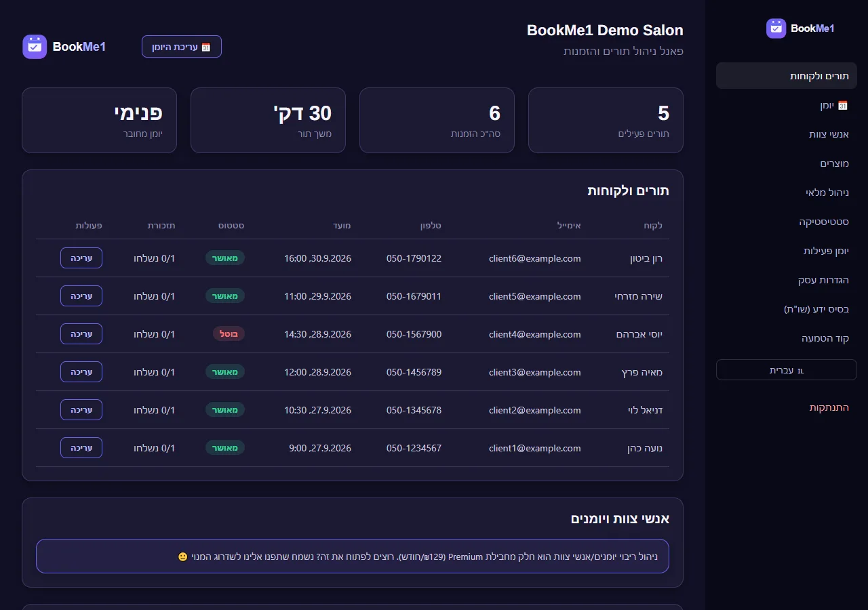The width and height of the screenshot is (868, 610).
Task: Open מוצרים sidebar item
Action: (787, 163)
